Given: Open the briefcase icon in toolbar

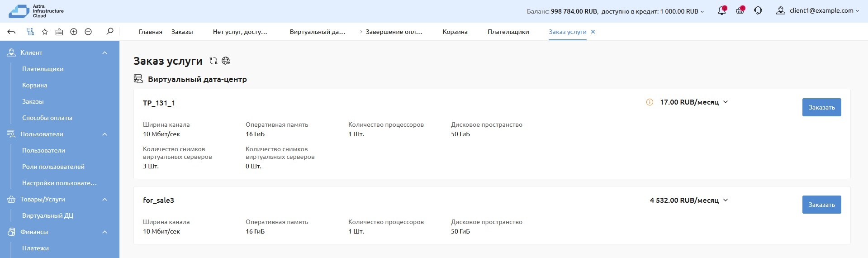Looking at the screenshot, I should tap(59, 32).
